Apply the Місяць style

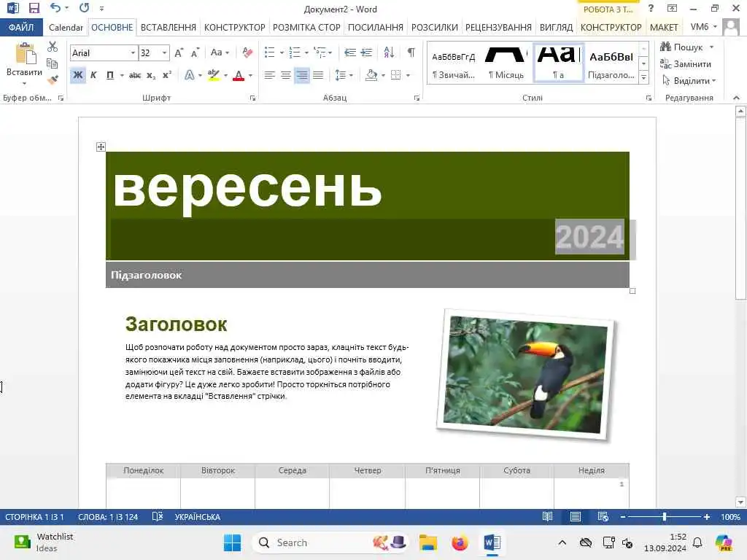click(506, 64)
